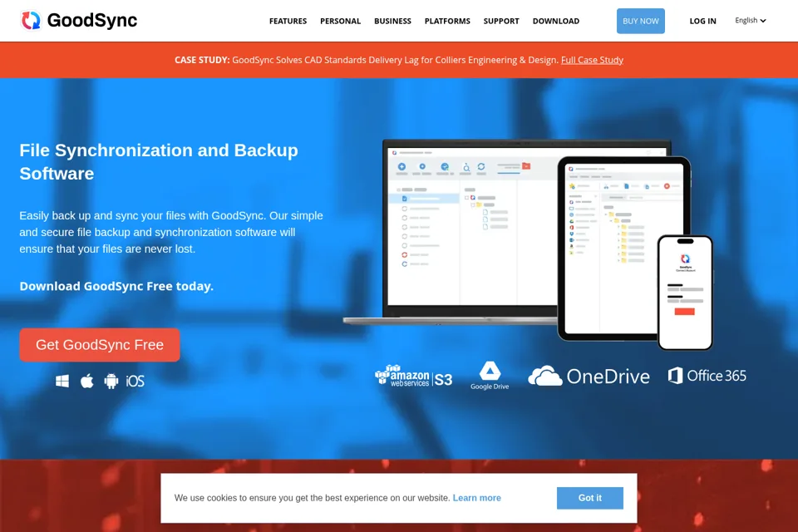Click the 'Download GoodSync Free today.' text
The width and height of the screenshot is (798, 532).
[x=116, y=286]
